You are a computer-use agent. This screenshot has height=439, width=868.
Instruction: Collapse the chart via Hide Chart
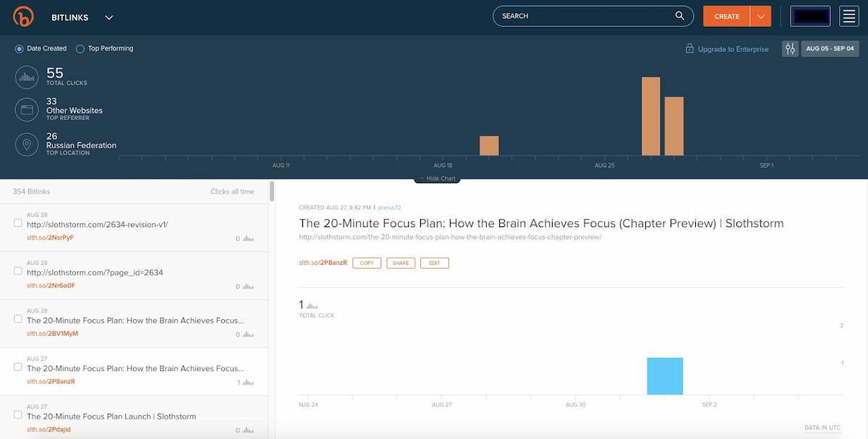[x=437, y=178]
